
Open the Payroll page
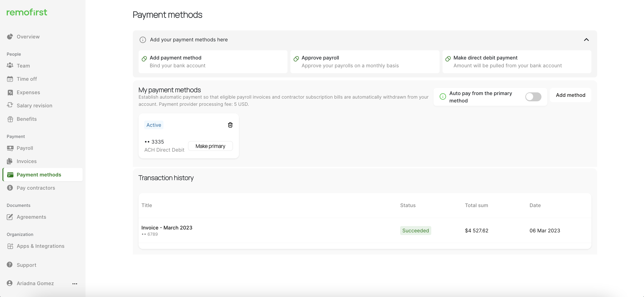tap(43, 148)
